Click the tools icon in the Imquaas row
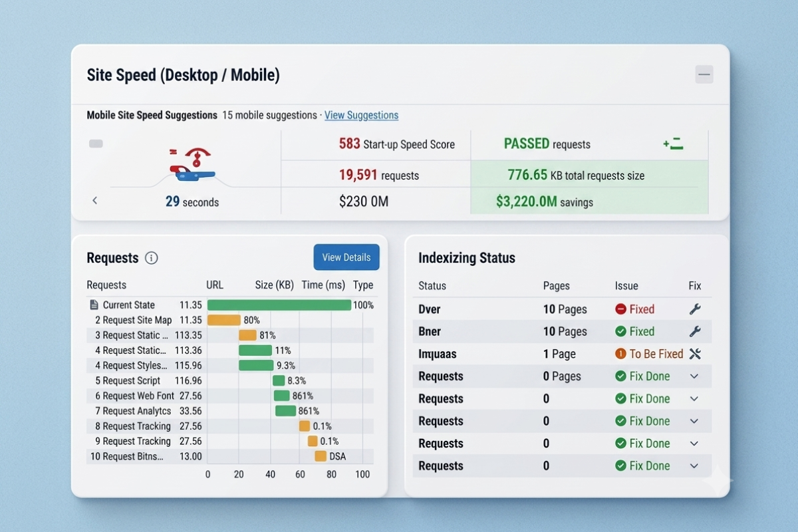 click(x=695, y=354)
